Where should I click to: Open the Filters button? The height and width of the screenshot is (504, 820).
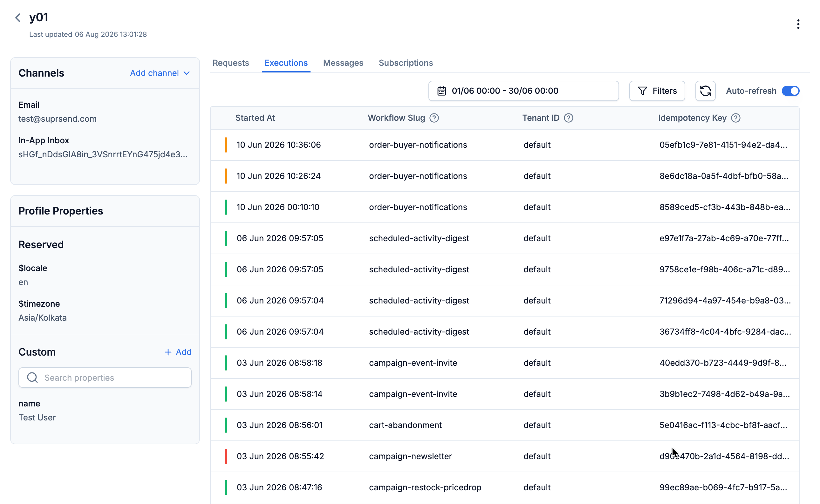(x=657, y=91)
